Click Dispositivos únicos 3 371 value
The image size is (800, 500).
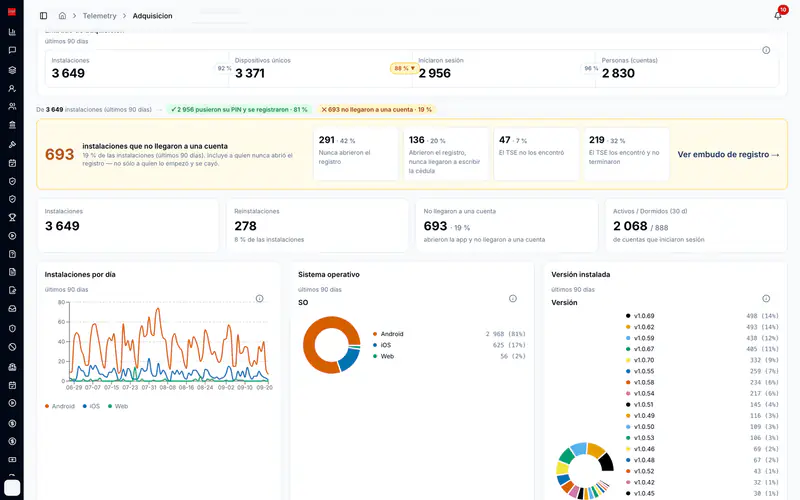[x=250, y=73]
